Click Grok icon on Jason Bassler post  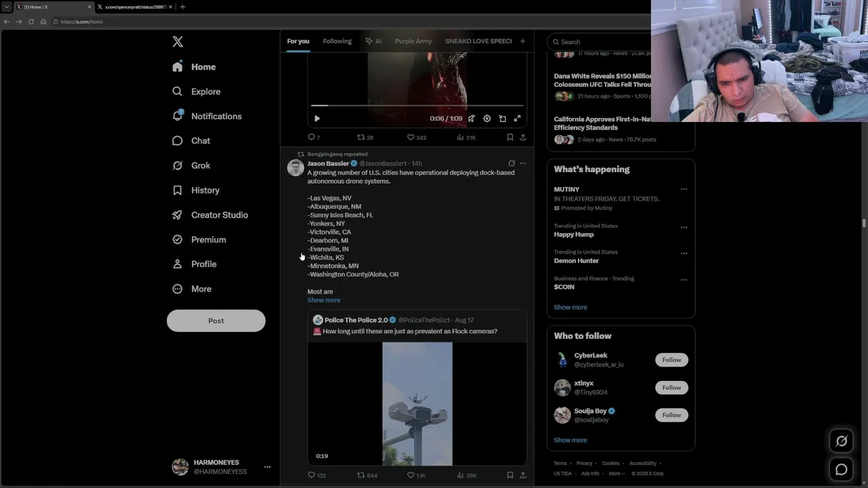pyautogui.click(x=511, y=163)
